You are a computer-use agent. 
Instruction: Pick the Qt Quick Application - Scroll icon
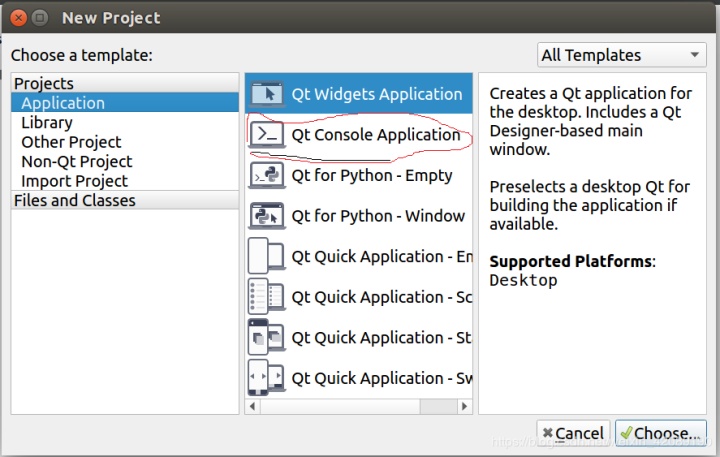(266, 296)
